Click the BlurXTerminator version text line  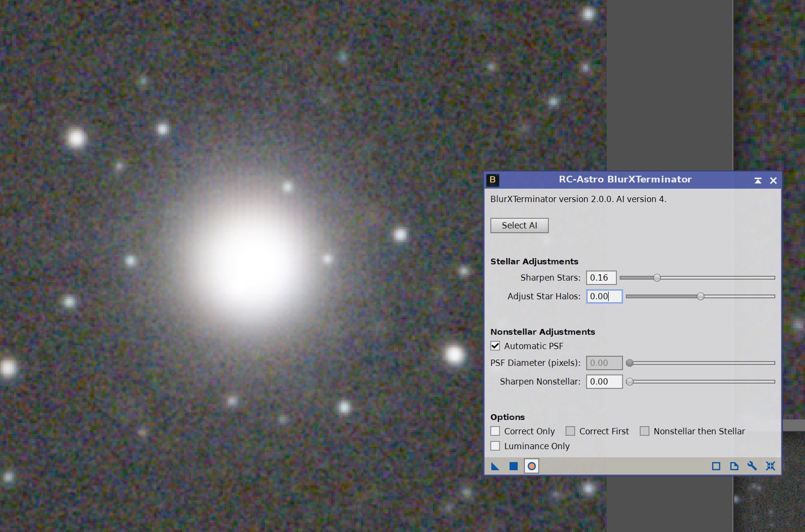click(x=578, y=199)
